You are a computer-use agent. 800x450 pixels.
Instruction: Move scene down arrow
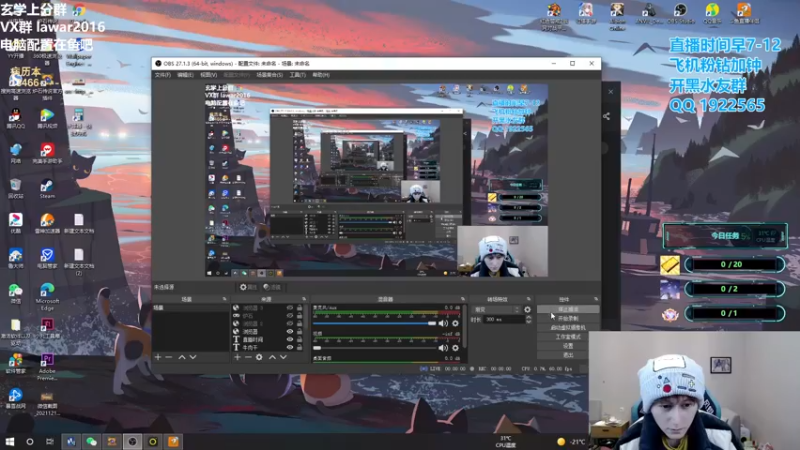click(x=193, y=357)
